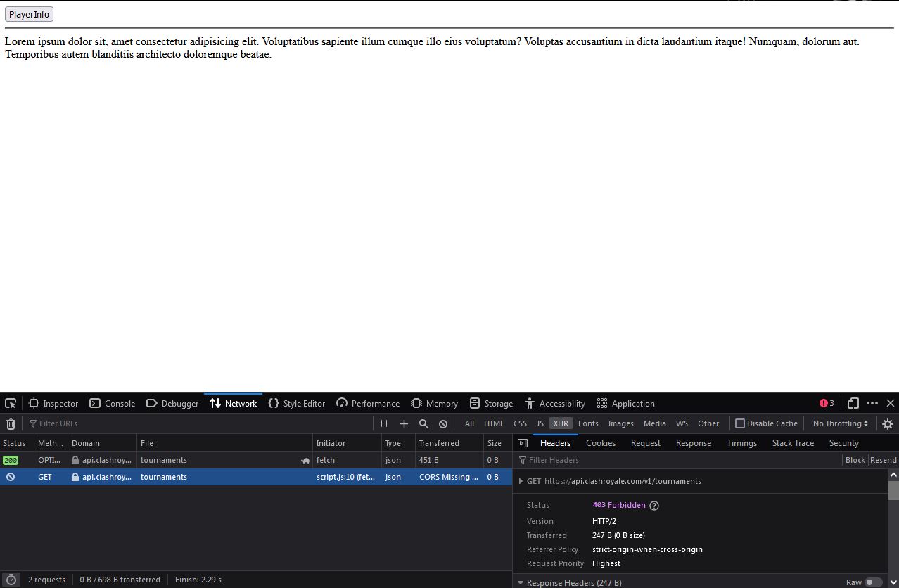Sort by the Transferred column header

click(450, 443)
